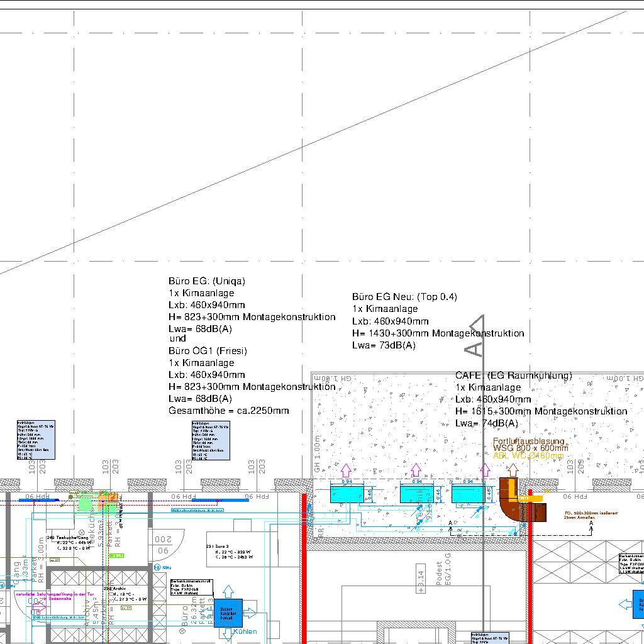The height and width of the screenshot is (644, 644).
Task: Select the 'WSG 800 x 600mm' label
Action: click(531, 448)
